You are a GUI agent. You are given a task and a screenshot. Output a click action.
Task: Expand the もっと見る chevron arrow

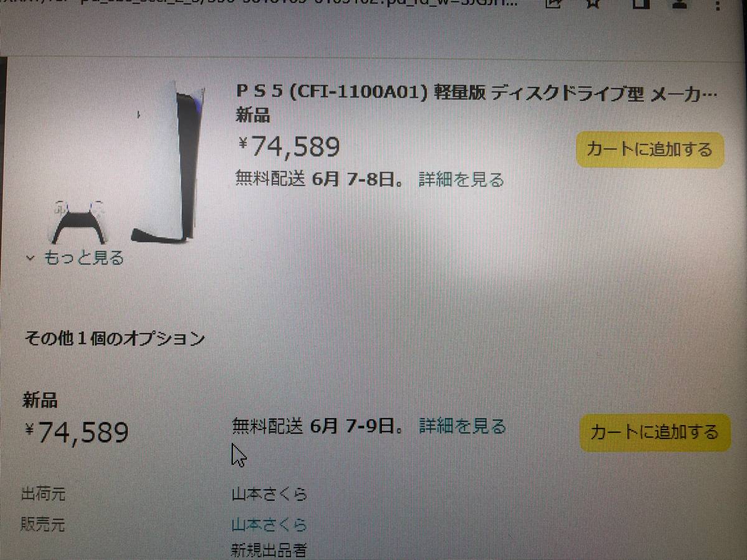coord(30,258)
